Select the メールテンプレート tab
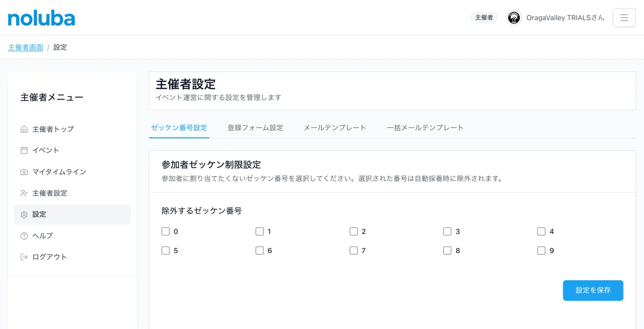The image size is (644, 329). point(335,128)
